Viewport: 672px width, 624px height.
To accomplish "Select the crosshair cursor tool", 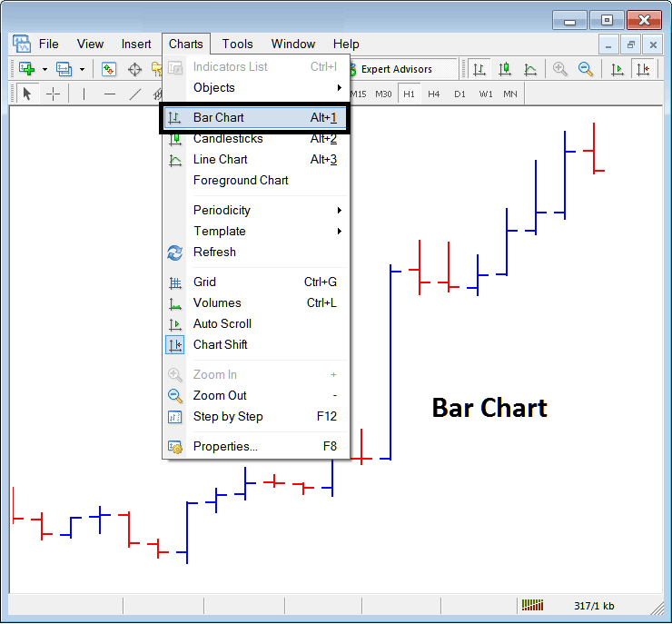I will point(54,94).
